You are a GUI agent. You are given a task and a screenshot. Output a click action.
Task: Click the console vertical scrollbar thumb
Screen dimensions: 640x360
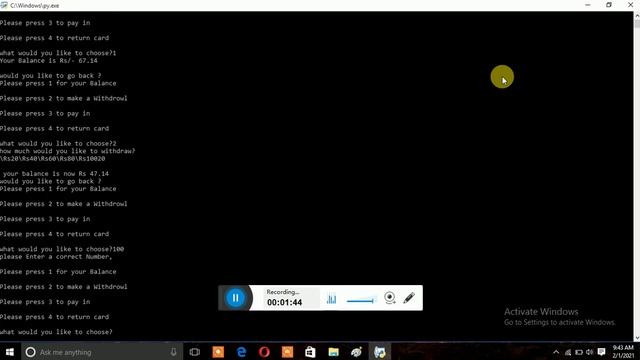(637, 24)
